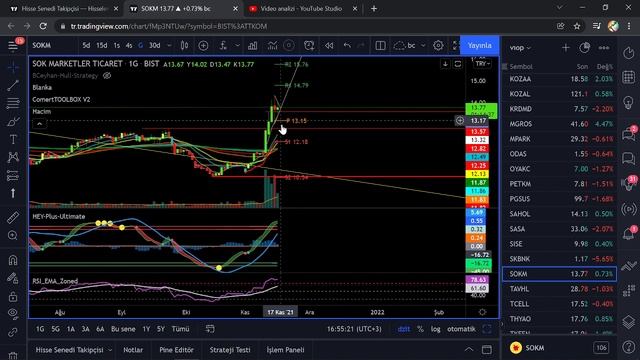Click the Yayınla publish button

coord(480,46)
